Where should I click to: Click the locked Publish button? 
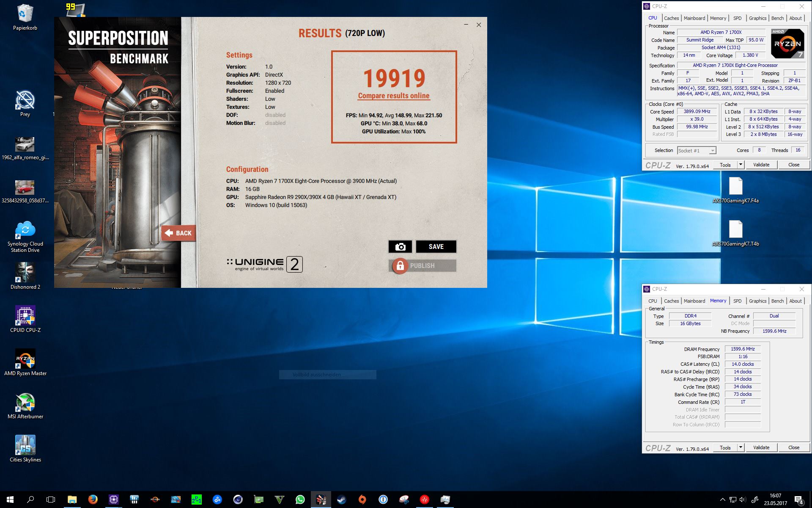pos(422,266)
